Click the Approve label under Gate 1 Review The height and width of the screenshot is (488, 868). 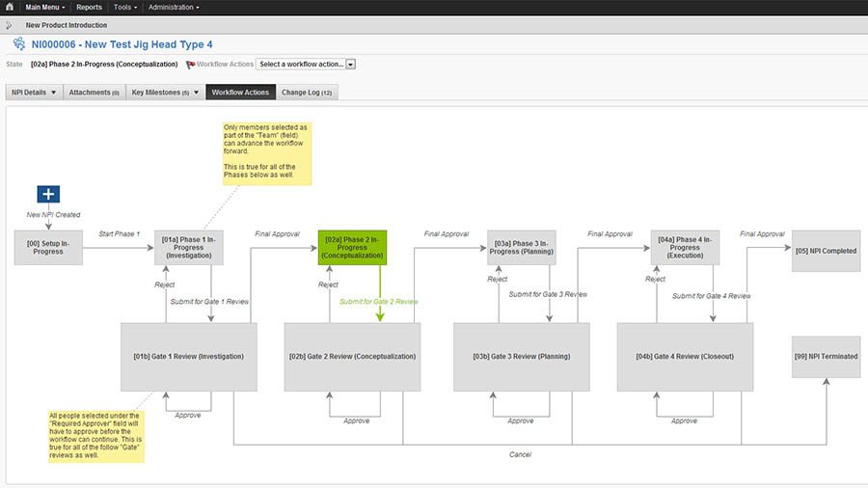pyautogui.click(x=188, y=415)
